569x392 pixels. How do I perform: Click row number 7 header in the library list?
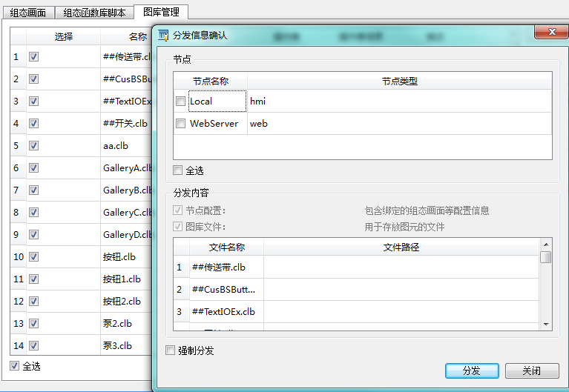click(18, 190)
